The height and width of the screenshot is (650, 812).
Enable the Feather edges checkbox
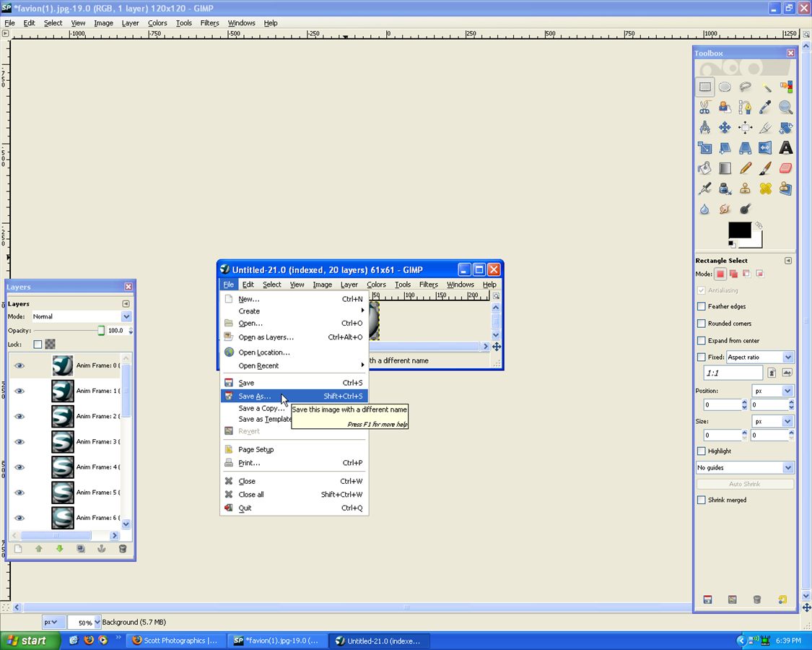click(701, 306)
